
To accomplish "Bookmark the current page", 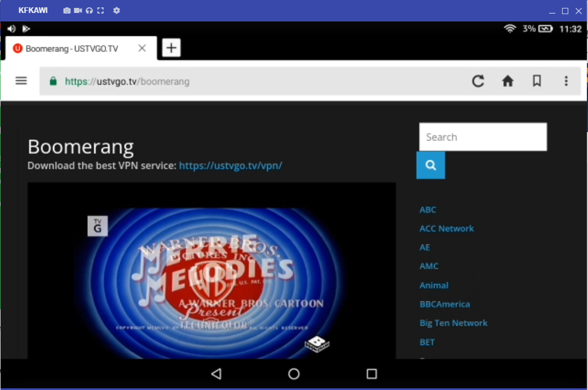I will point(537,81).
